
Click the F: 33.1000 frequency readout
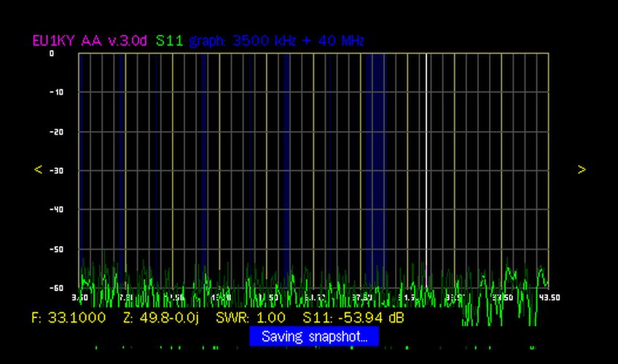69,318
